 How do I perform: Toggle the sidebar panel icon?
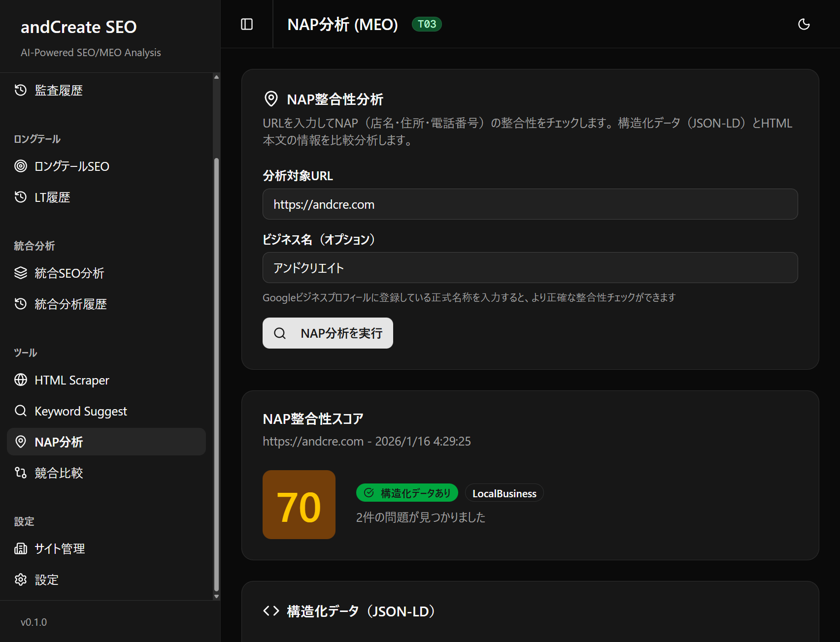tap(247, 24)
